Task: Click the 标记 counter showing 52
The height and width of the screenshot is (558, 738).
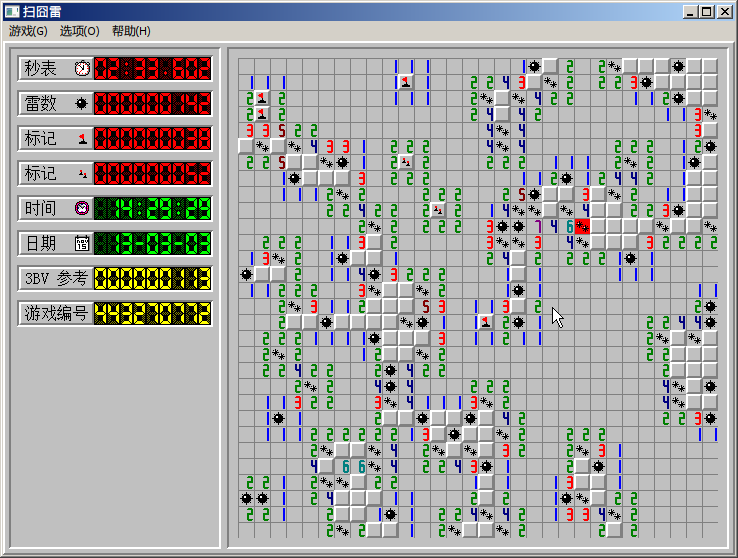Action: point(152,174)
